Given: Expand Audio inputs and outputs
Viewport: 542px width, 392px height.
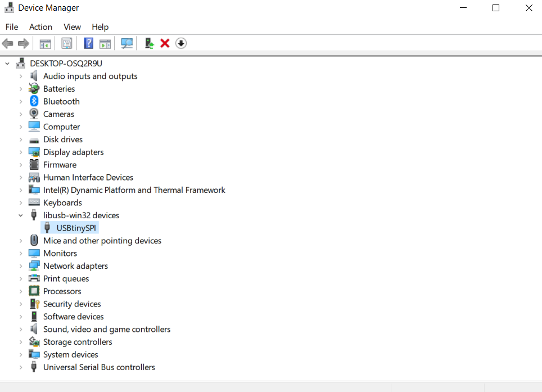Looking at the screenshot, I should pyautogui.click(x=21, y=76).
